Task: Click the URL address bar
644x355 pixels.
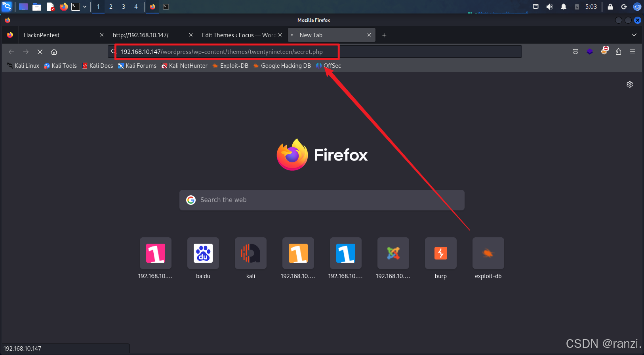Action: [x=315, y=52]
